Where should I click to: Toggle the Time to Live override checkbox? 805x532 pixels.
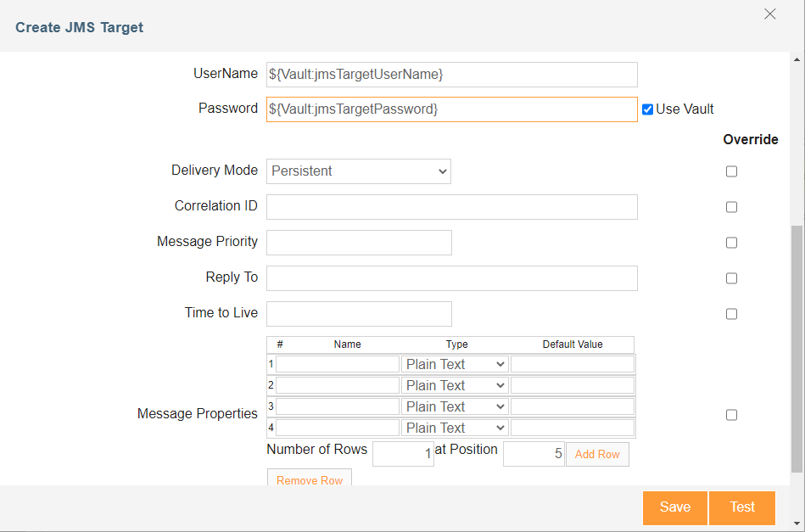pyautogui.click(x=731, y=314)
